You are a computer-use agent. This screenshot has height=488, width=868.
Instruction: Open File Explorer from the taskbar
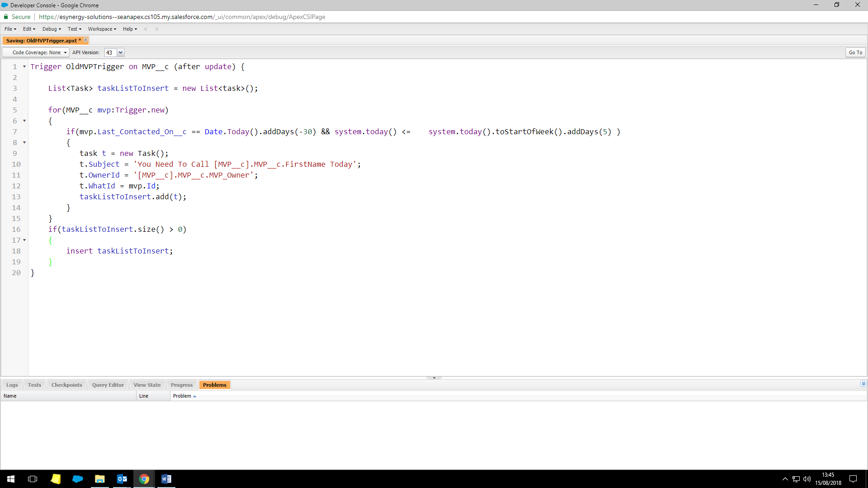pyautogui.click(x=99, y=479)
